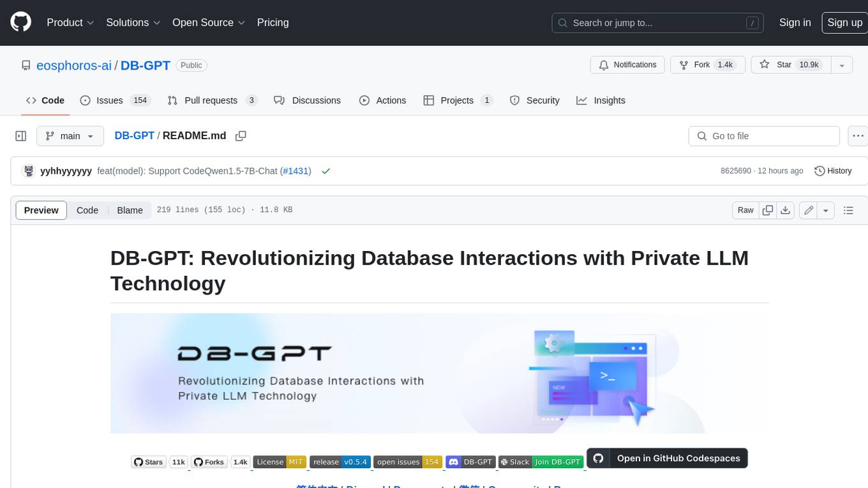Copy raw file contents icon
This screenshot has height=488, width=868.
coord(768,210)
